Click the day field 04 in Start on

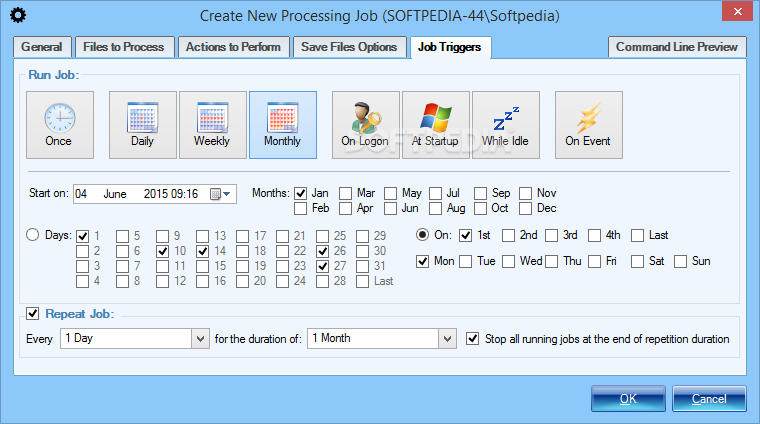click(x=81, y=194)
